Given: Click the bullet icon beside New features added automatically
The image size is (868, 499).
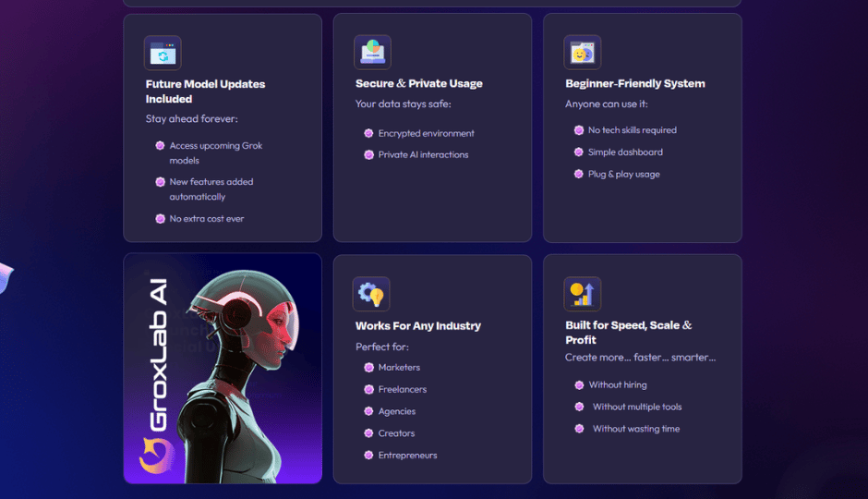Looking at the screenshot, I should tap(160, 182).
